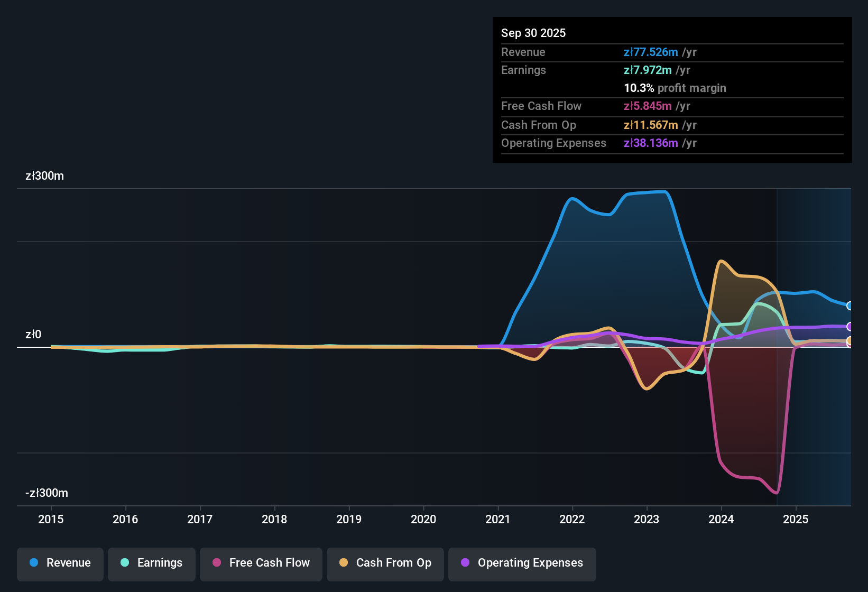Click the zł300m y-axis label
Screen dimensions: 868x592
tap(44, 176)
